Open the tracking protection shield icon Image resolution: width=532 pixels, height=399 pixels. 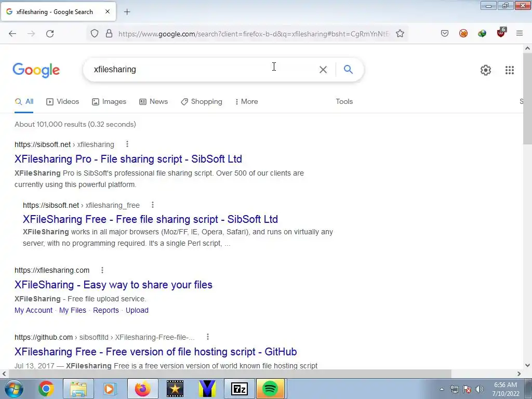coord(95,34)
